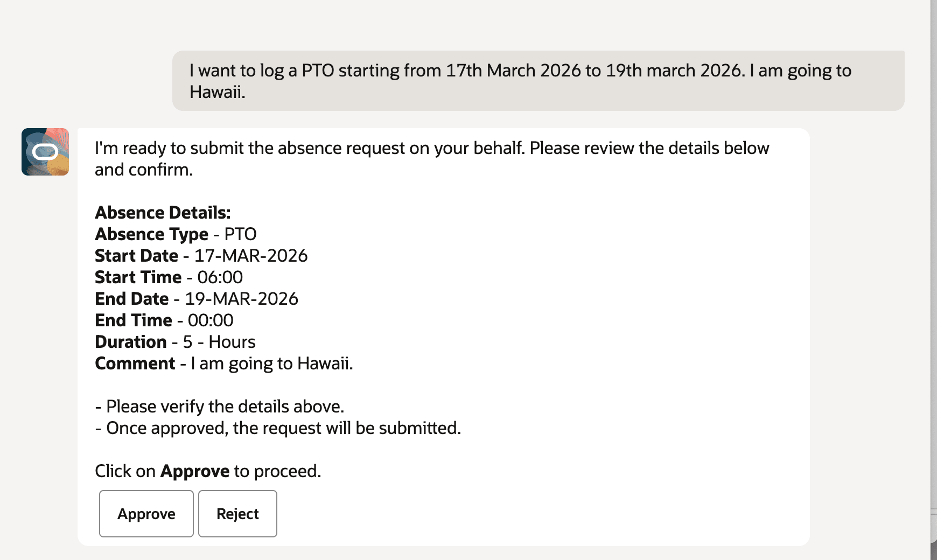Click the End Date 19-MAR-2026 text

197,298
